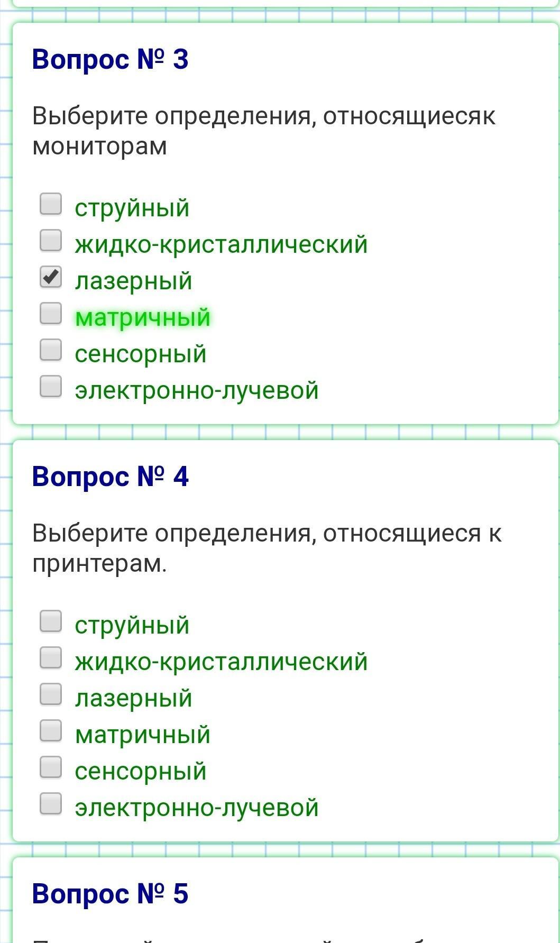This screenshot has height=943, width=560.
Task: Click 'лазерный' label text in question 4
Action: click(x=133, y=698)
